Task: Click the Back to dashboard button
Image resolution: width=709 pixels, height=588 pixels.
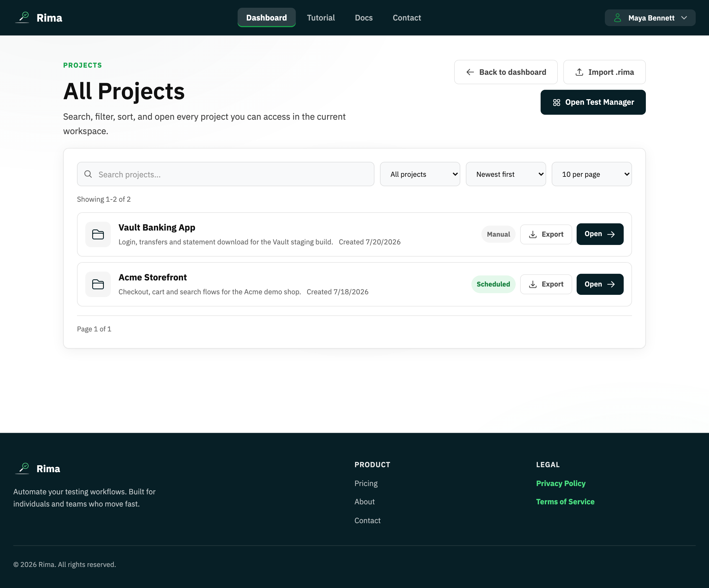Action: tap(506, 72)
